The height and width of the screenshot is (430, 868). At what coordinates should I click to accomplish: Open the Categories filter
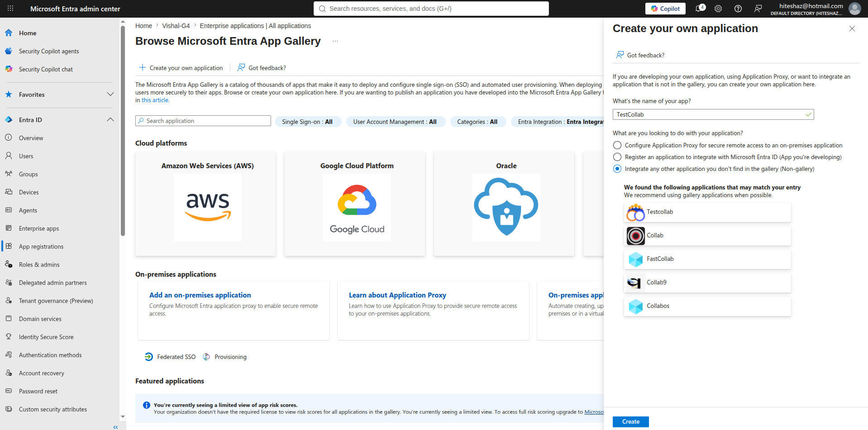tap(478, 122)
